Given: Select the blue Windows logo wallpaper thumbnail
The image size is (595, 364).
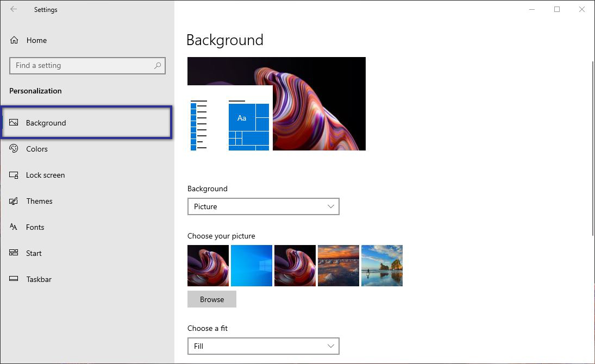Looking at the screenshot, I should [x=251, y=265].
